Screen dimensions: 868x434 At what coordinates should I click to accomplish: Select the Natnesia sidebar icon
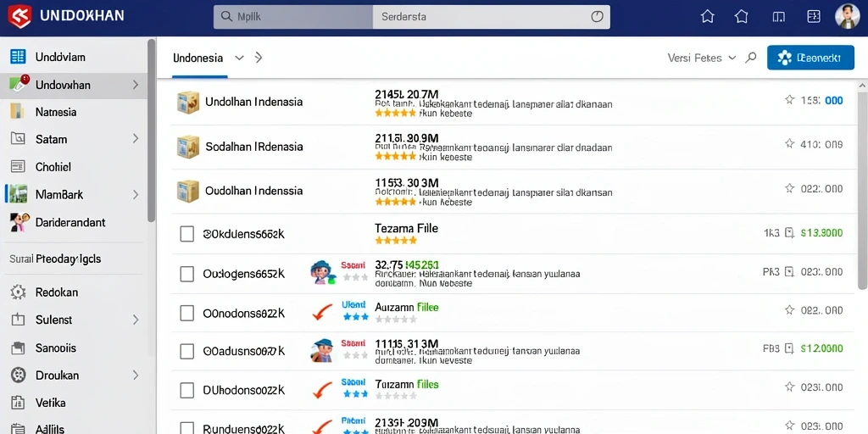(18, 111)
